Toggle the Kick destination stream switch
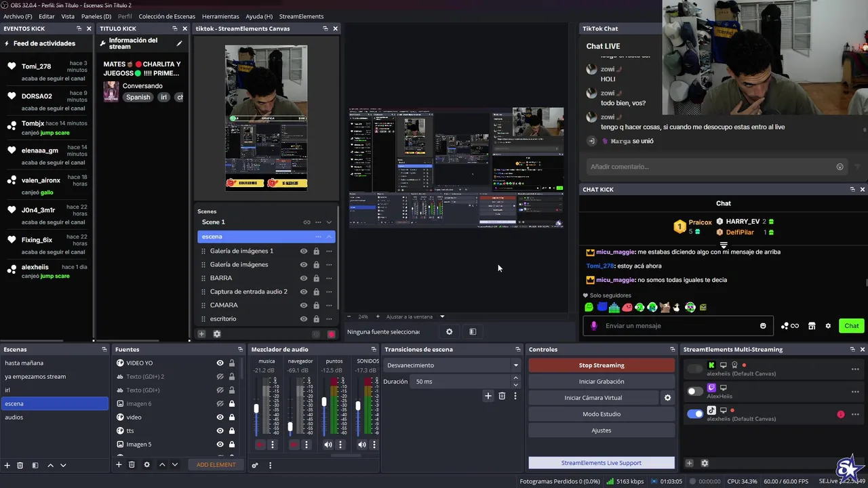 (695, 369)
